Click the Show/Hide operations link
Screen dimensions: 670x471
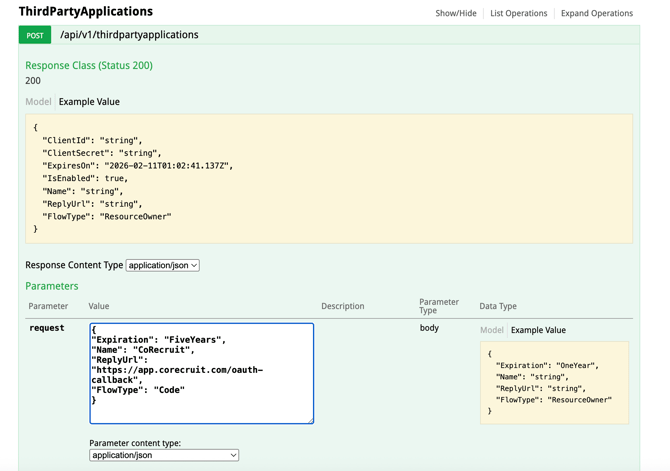[455, 13]
